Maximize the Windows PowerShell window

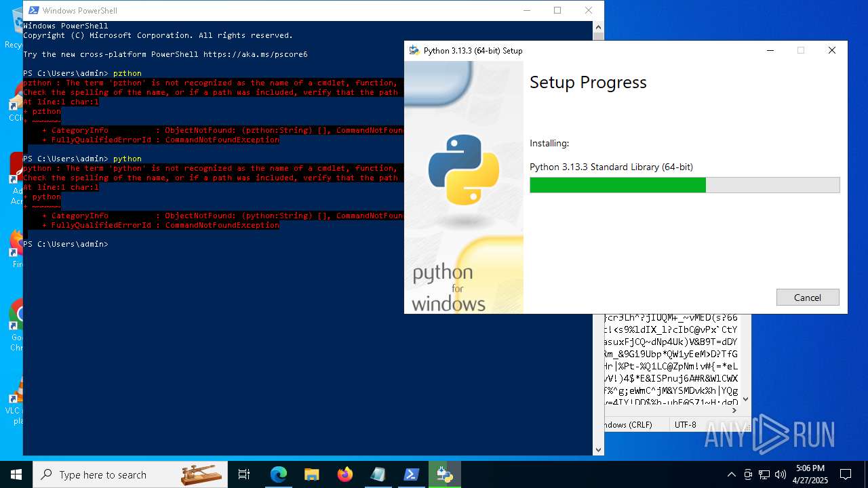[557, 10]
